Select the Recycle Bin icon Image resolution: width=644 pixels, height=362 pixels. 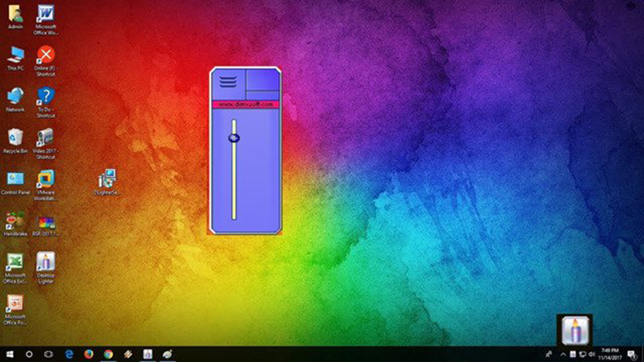[15, 141]
